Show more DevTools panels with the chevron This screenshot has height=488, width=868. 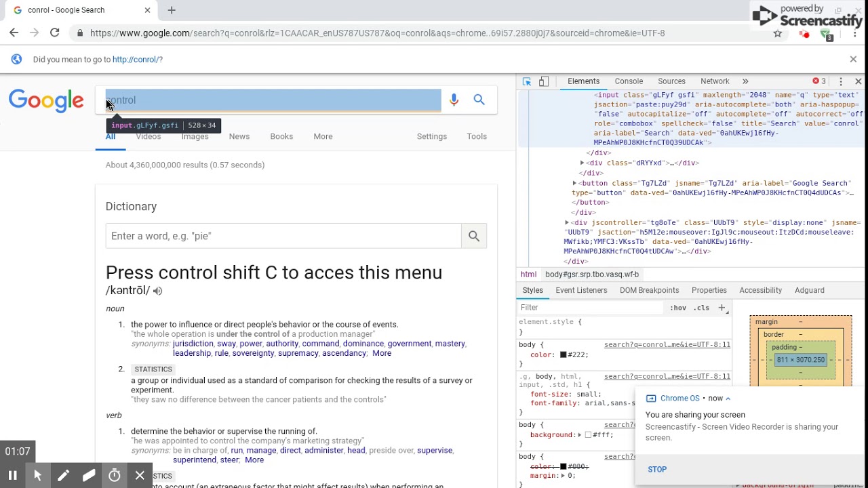pyautogui.click(x=745, y=81)
